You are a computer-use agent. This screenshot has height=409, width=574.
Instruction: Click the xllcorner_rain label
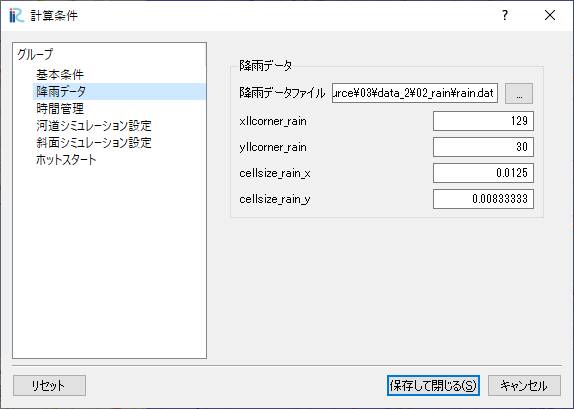pos(273,121)
